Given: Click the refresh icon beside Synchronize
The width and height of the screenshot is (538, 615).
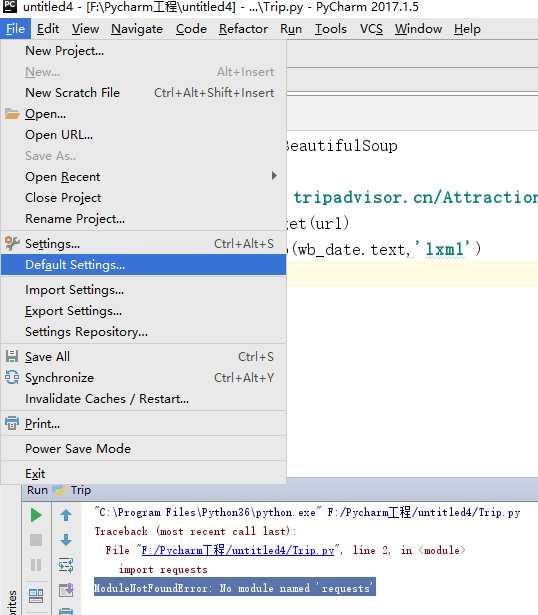Looking at the screenshot, I should pyautogui.click(x=12, y=377).
